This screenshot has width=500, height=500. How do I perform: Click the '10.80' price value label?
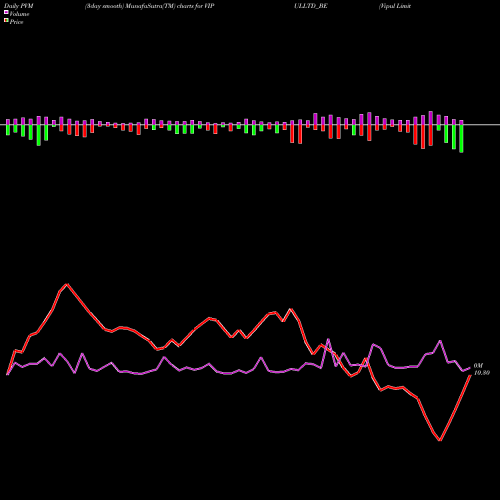tap(482, 373)
